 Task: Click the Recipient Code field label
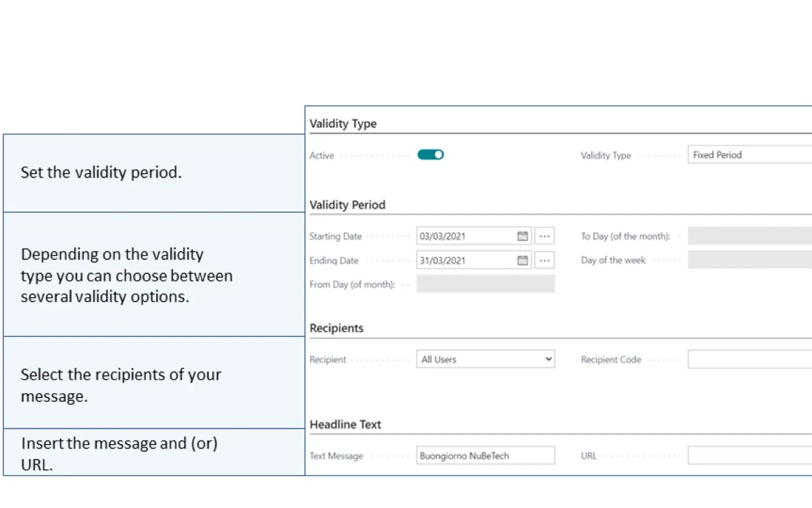pyautogui.click(x=611, y=360)
